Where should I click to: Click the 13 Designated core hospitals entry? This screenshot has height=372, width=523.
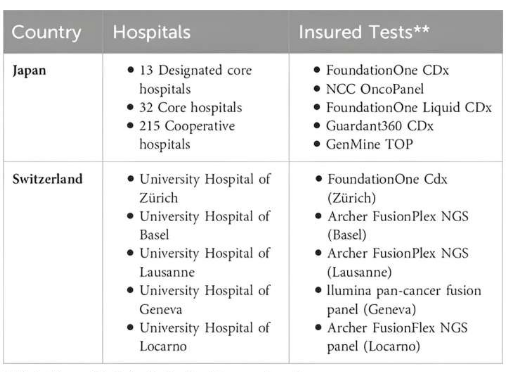(x=195, y=80)
